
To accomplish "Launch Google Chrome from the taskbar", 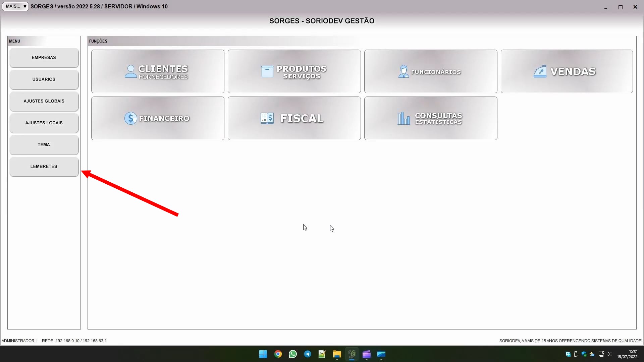I will click(278, 354).
